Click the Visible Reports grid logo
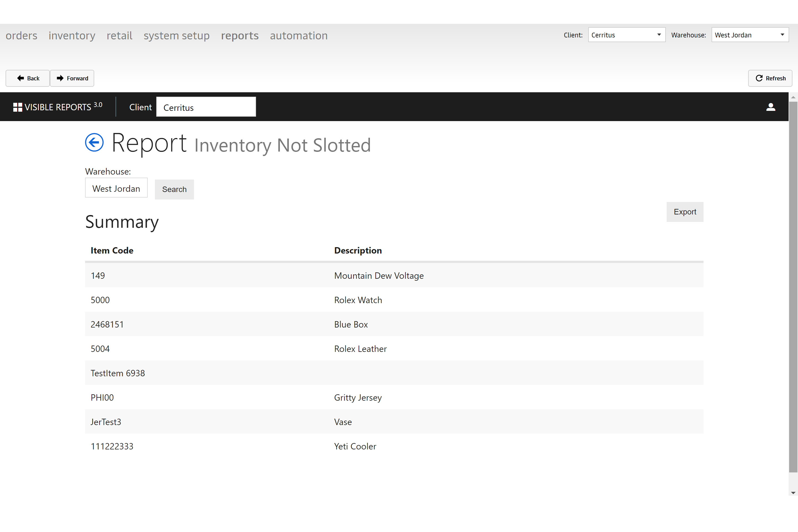 coord(18,107)
